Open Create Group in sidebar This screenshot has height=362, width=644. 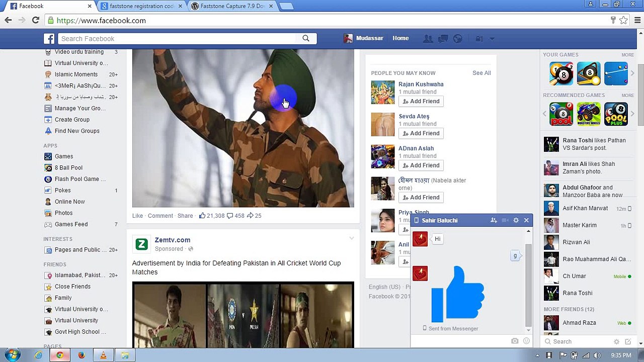tap(72, 120)
